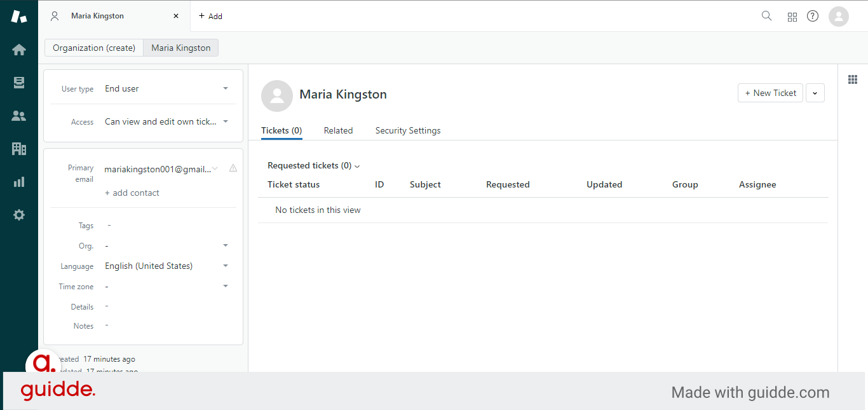Click the search icon in the top bar
Image resolution: width=868 pixels, height=410 pixels.
pos(766,16)
